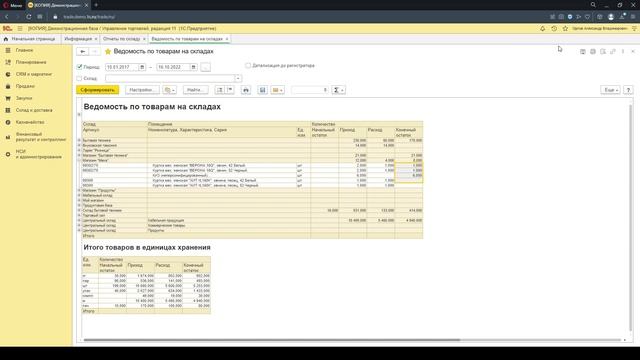
Task: Collapse the Магазин "Мега" group
Action: (79, 160)
